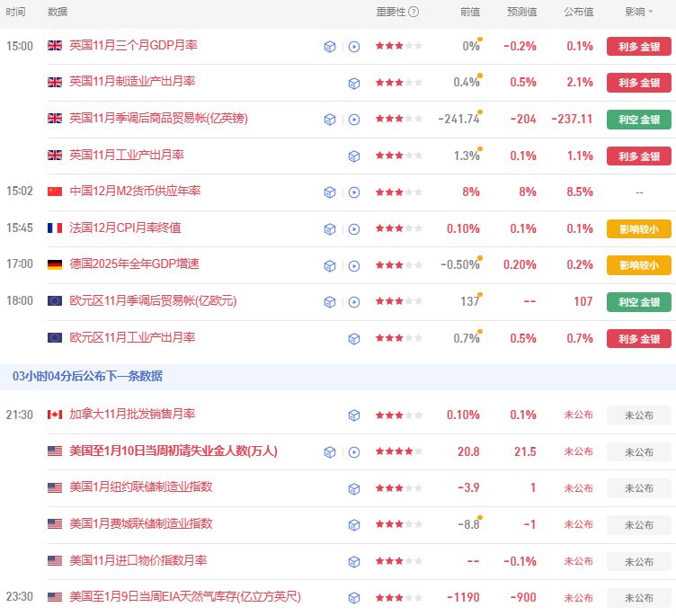The height and width of the screenshot is (616, 676).
Task: Open the 英国11月工业产出月率 indicator link
Action: (126, 156)
